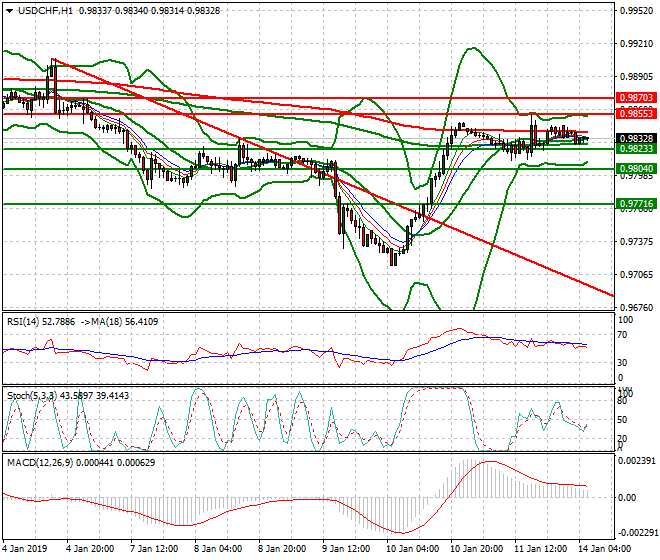Image resolution: width=660 pixels, height=560 pixels.
Task: Open the USDCHF,H1 chart dropdown triangle
Action: click(9, 11)
